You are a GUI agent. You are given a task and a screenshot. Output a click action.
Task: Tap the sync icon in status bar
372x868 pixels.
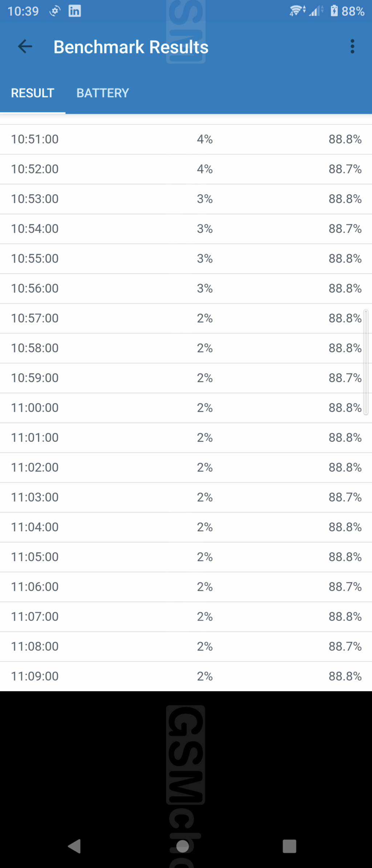coord(55,11)
